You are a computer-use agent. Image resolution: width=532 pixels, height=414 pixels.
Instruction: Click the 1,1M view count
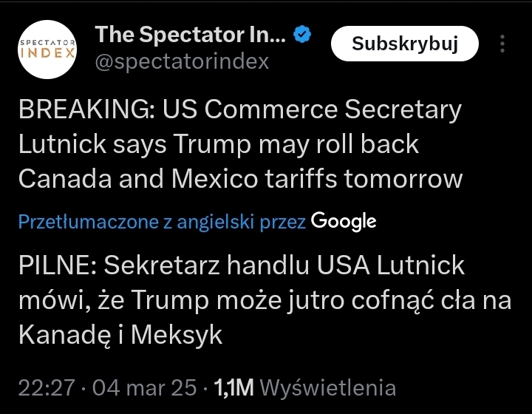pyautogui.click(x=233, y=387)
